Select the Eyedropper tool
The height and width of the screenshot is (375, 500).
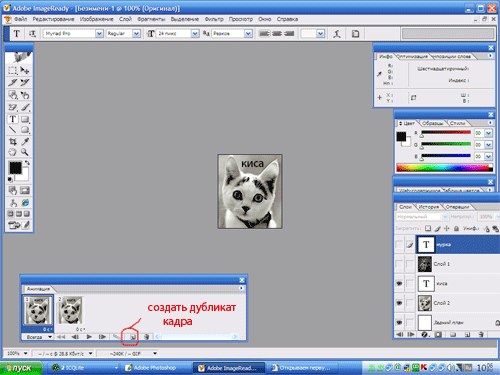pyautogui.click(x=25, y=141)
